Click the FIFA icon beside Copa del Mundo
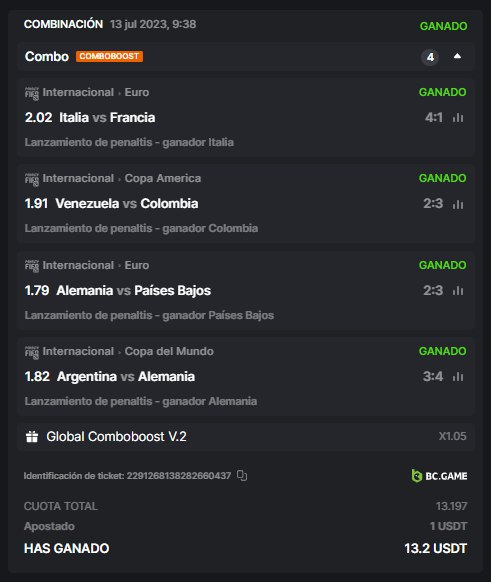491x582 pixels. [32, 352]
